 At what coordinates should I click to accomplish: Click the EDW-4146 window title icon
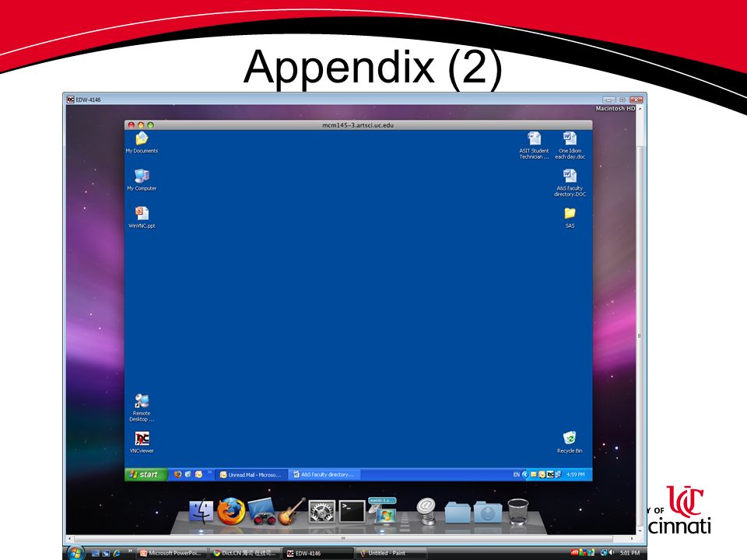71,100
